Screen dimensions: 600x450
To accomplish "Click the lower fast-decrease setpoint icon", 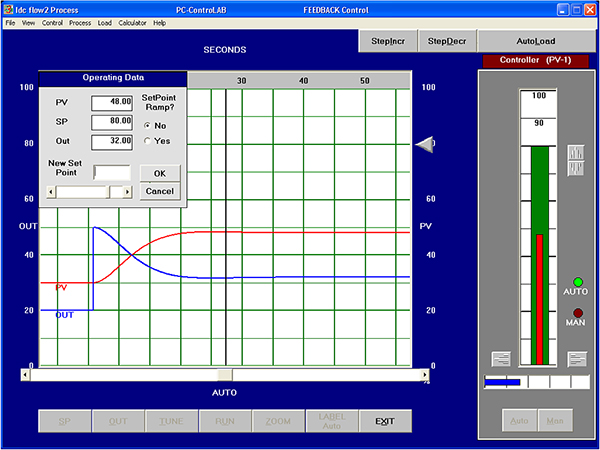I will pyautogui.click(x=576, y=168).
